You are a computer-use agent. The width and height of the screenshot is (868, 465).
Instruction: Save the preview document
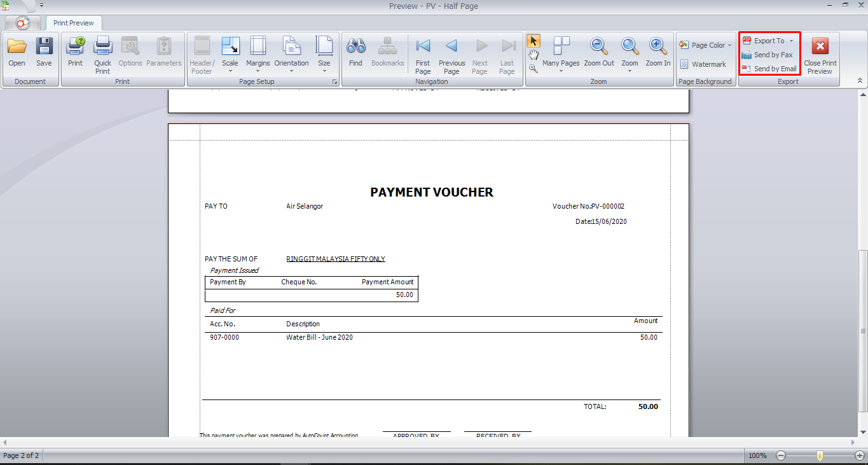click(44, 52)
